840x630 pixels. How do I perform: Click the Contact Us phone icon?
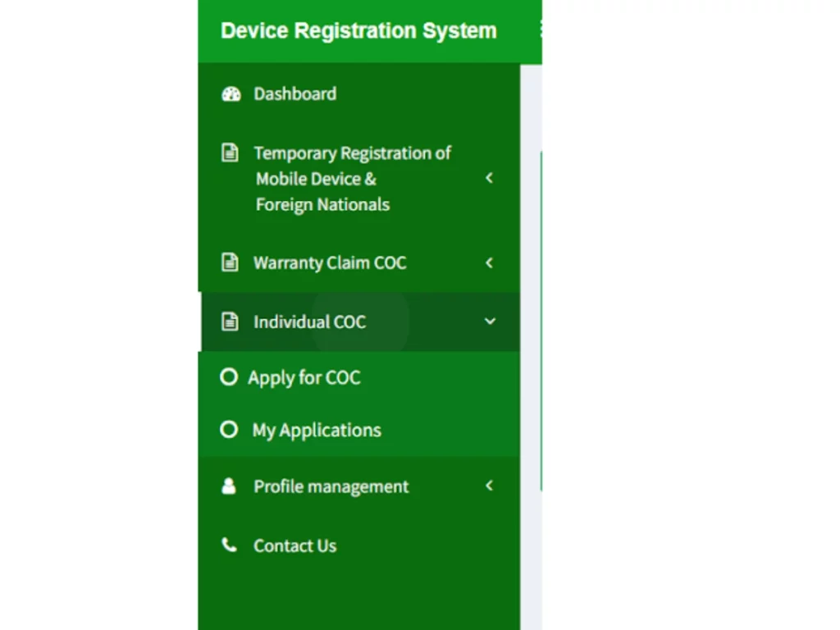point(230,546)
